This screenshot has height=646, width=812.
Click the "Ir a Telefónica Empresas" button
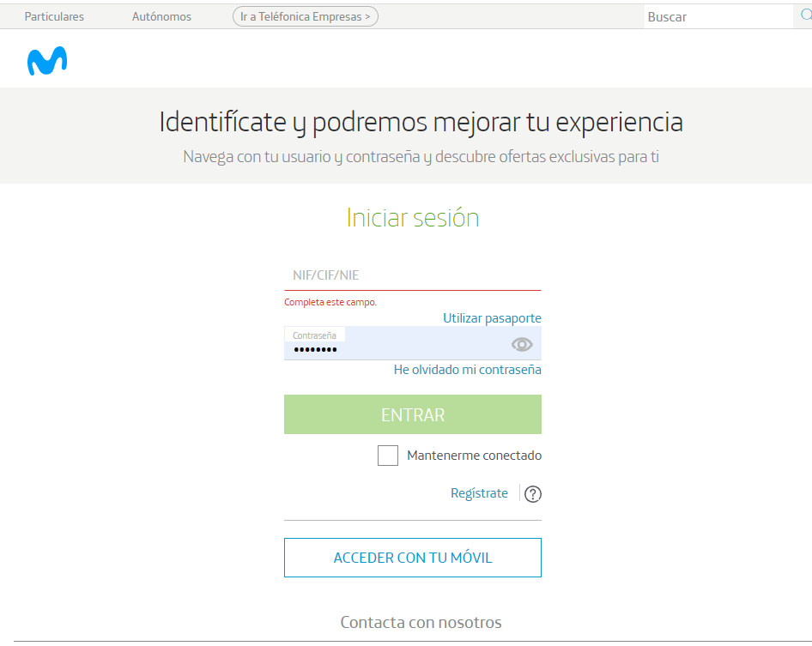point(305,15)
